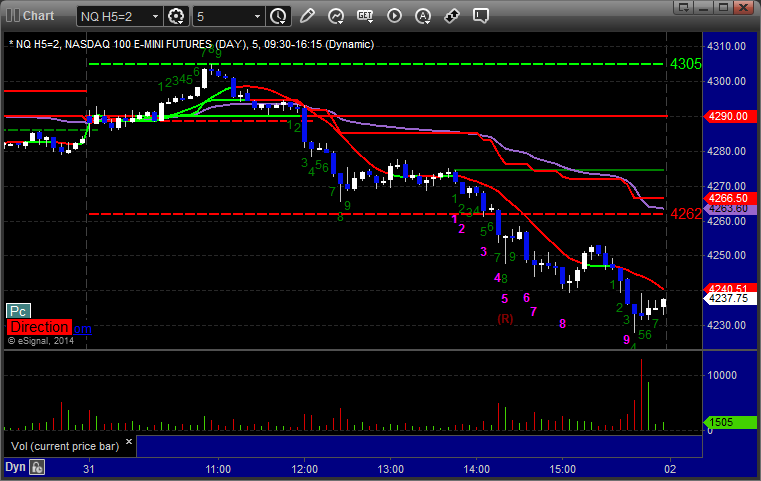Click the 4262 red level label
The image size is (761, 481).
tap(686, 214)
